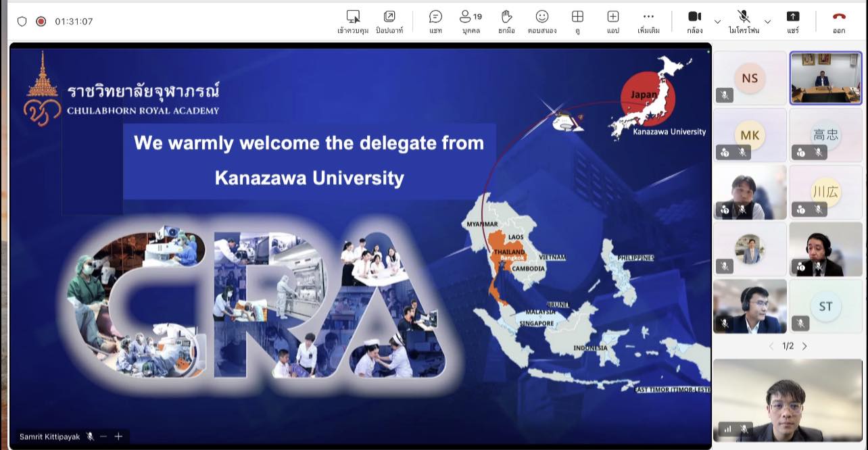Toggle the camera on or off
The width and height of the screenshot is (868, 450).
point(694,21)
